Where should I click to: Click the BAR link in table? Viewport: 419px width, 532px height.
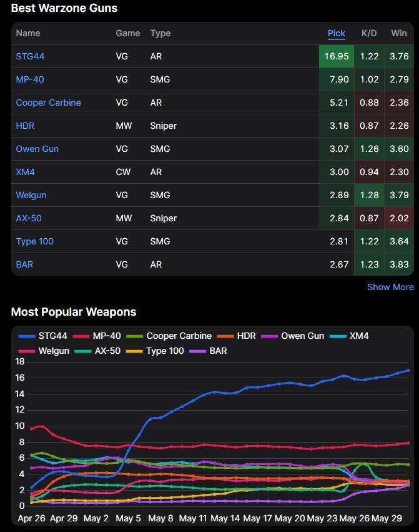click(x=24, y=264)
